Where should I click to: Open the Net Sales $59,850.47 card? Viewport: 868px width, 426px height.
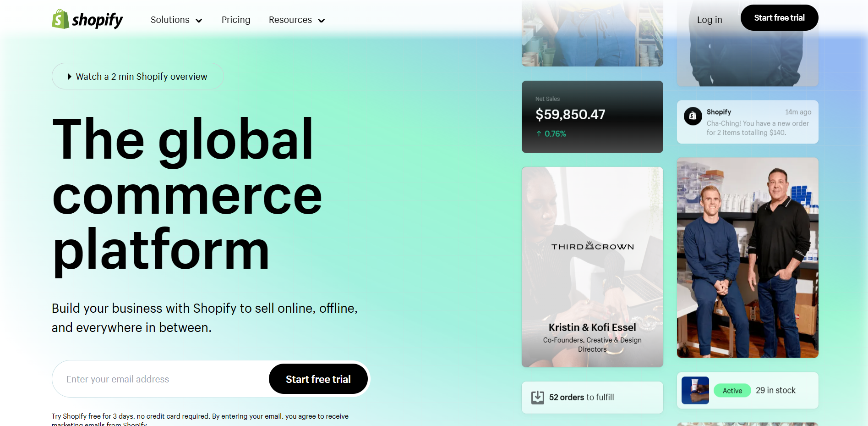pos(592,117)
